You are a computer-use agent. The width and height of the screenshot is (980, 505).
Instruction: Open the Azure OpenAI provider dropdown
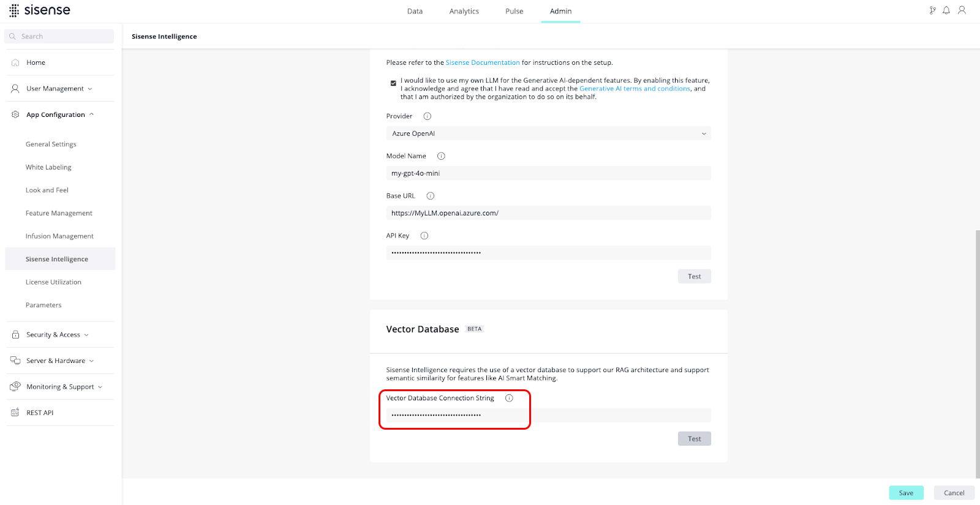pyautogui.click(x=548, y=133)
